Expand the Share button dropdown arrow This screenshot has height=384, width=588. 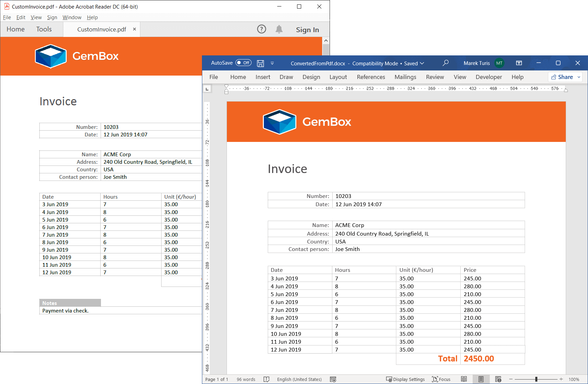tap(579, 77)
